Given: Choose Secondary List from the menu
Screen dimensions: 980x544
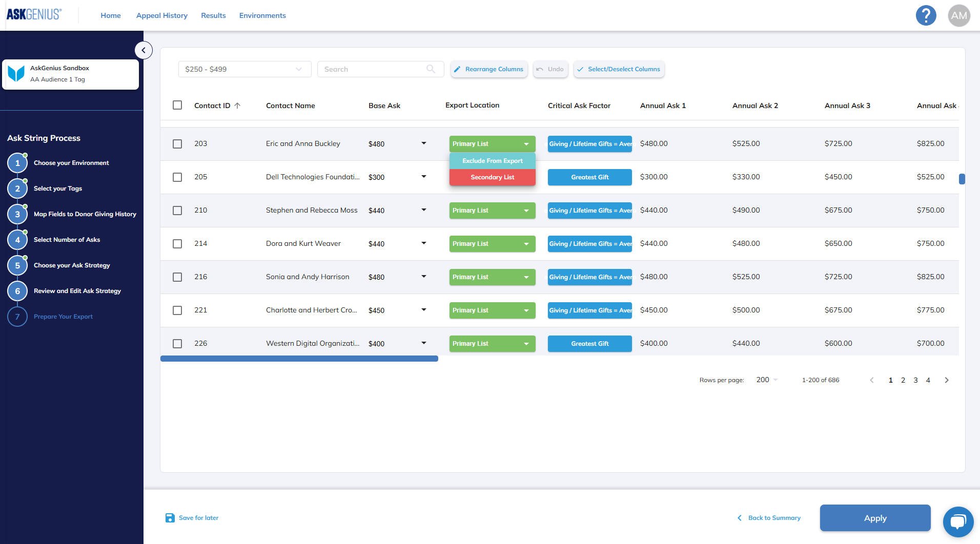Looking at the screenshot, I should tap(492, 177).
